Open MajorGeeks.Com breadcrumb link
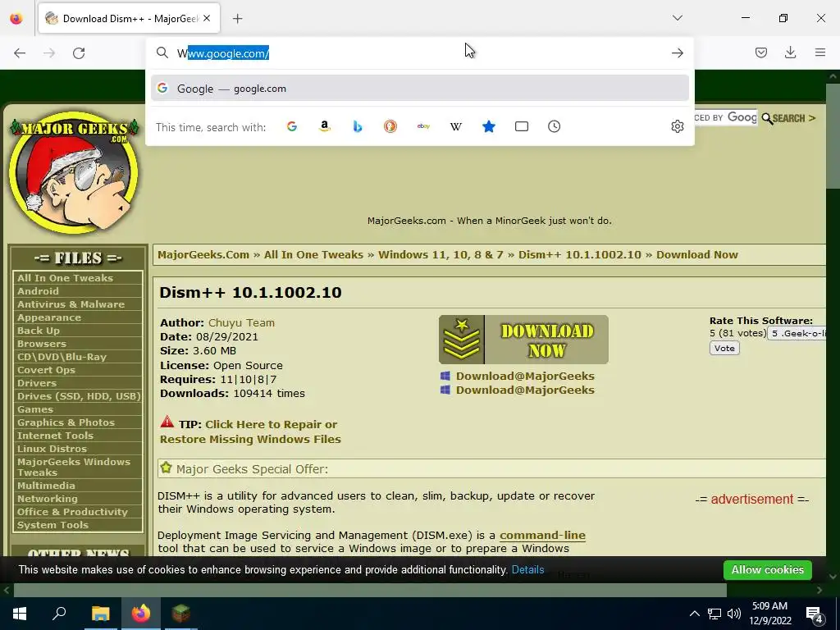 [203, 255]
